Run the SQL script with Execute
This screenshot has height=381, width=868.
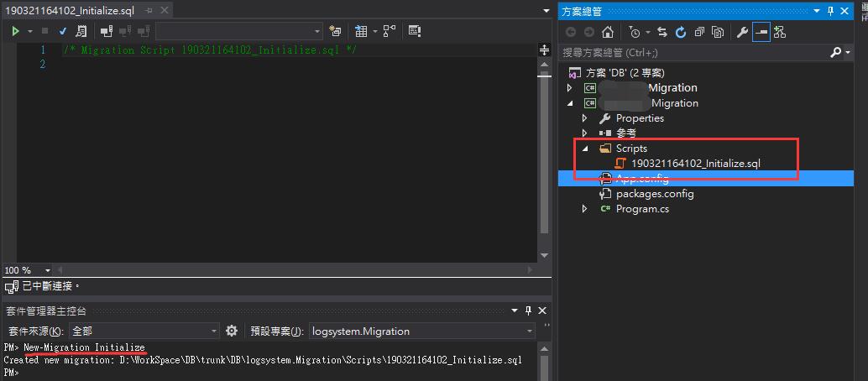coord(15,32)
